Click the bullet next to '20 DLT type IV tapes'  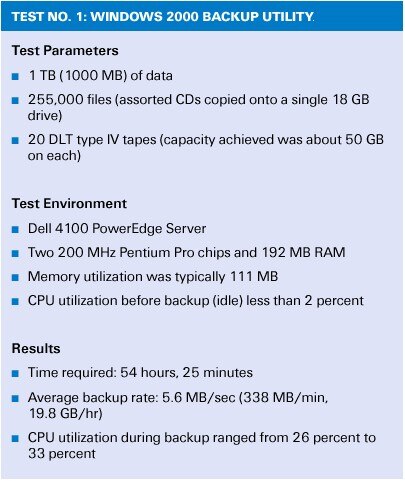15,140
